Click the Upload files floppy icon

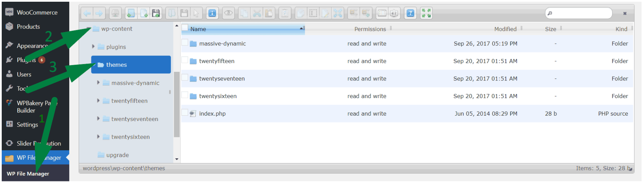click(156, 13)
